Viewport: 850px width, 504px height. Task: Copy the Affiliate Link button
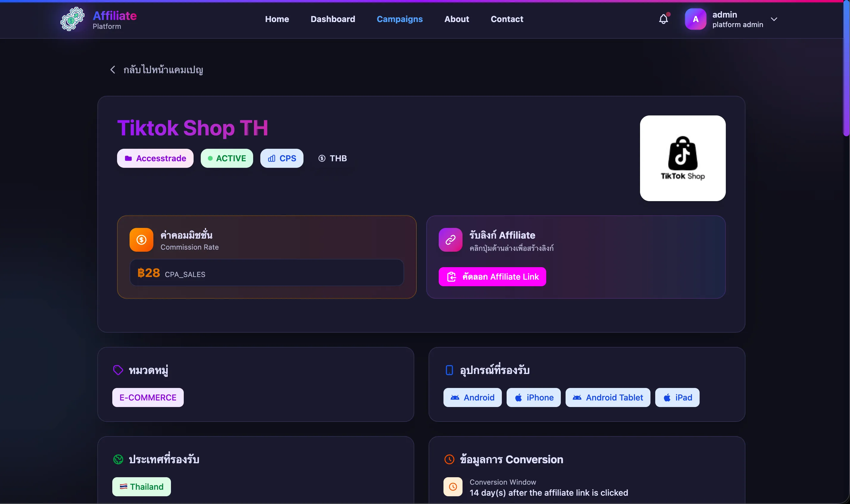492,277
